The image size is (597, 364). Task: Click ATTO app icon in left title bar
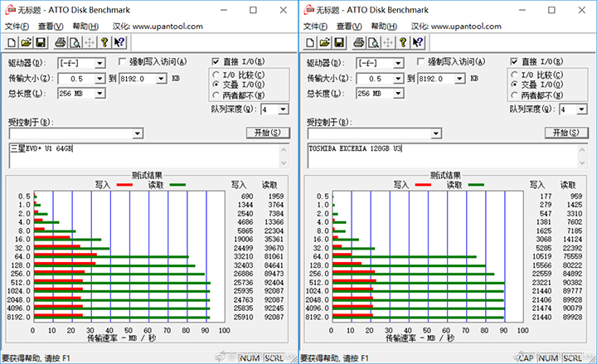pos(11,10)
